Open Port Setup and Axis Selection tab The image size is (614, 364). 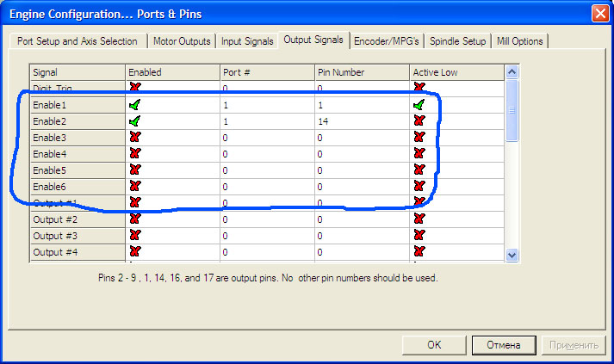click(x=78, y=41)
